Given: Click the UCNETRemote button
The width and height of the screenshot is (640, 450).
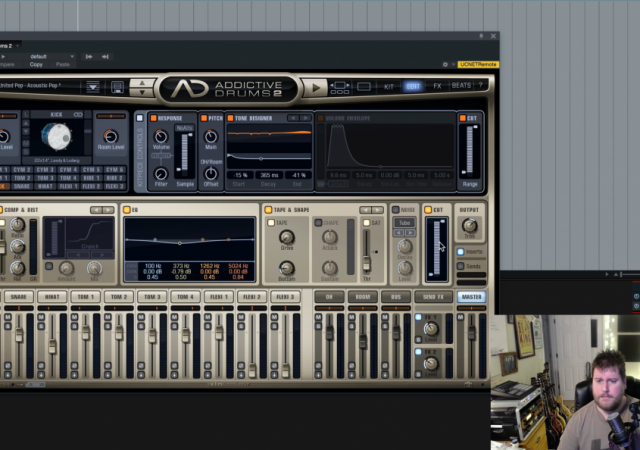Looking at the screenshot, I should point(478,65).
